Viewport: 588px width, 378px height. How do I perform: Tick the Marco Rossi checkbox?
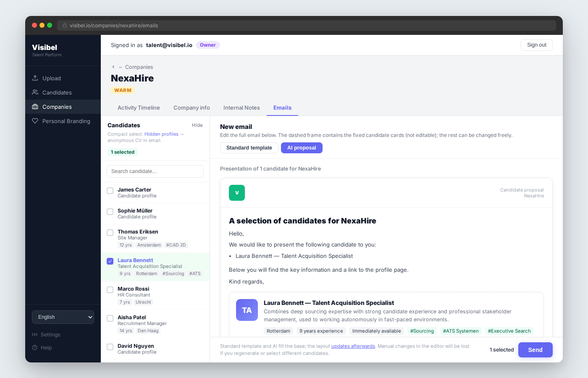tap(110, 290)
